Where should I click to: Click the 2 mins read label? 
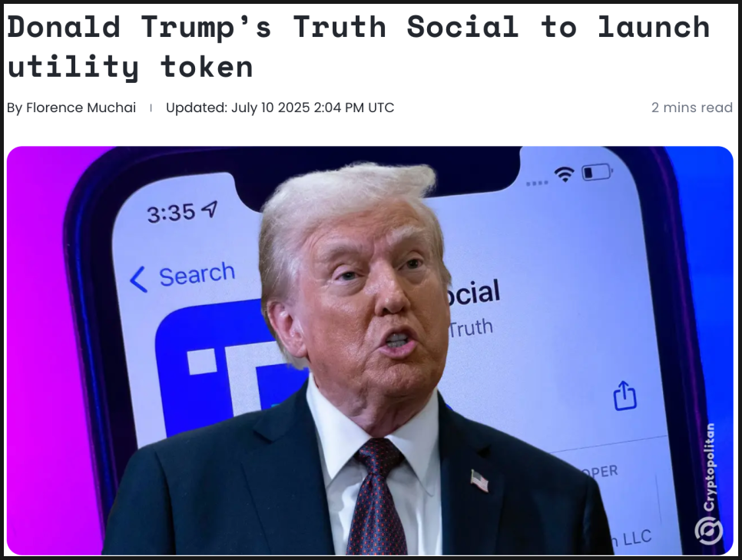(692, 108)
